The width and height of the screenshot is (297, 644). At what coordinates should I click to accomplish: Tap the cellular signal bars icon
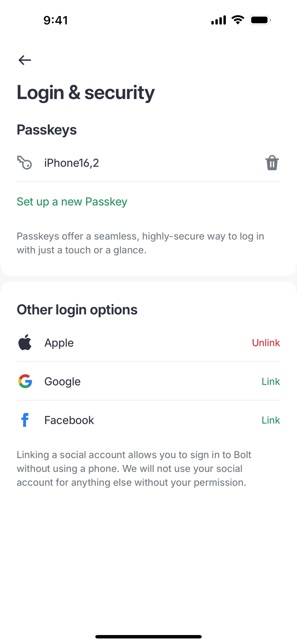coord(218,20)
